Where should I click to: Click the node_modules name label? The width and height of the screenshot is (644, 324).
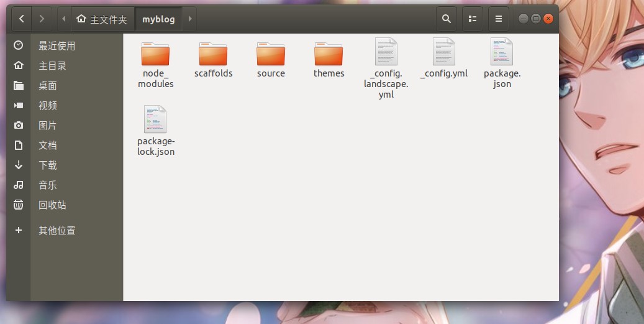pyautogui.click(x=156, y=78)
